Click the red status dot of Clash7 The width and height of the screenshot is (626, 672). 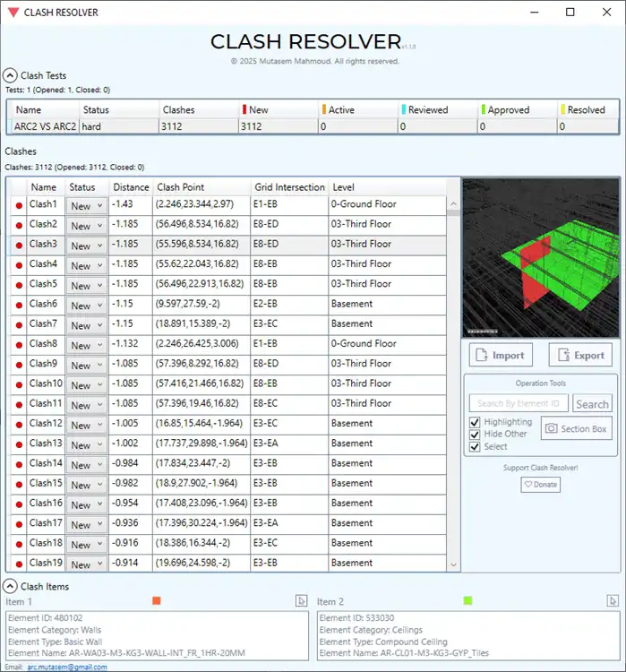[19, 325]
